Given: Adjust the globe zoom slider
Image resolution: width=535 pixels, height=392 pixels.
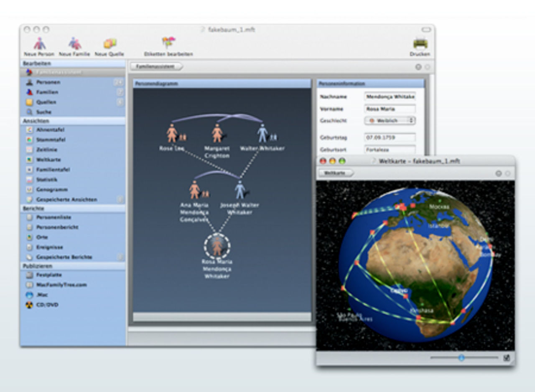Looking at the screenshot, I should coord(461,358).
